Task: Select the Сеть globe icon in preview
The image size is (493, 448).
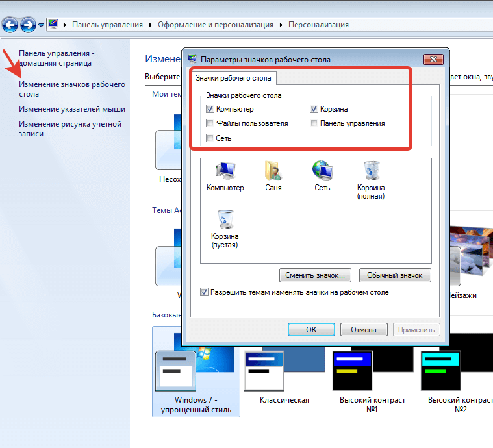Action: [322, 176]
